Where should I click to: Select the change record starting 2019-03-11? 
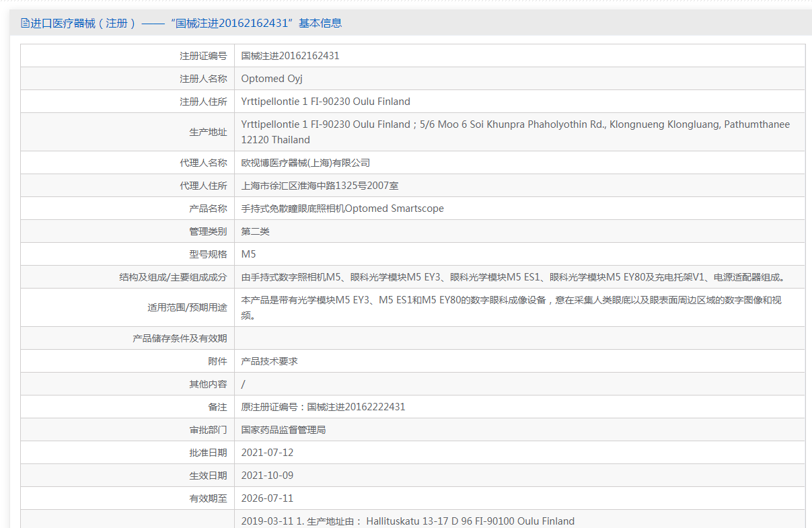pyautogui.click(x=408, y=521)
